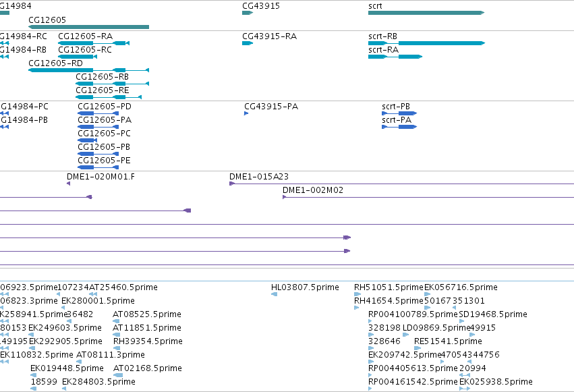The height and width of the screenshot is (392, 574).
Task: Select the AT11851.5prime EST
Action: (x=117, y=335)
